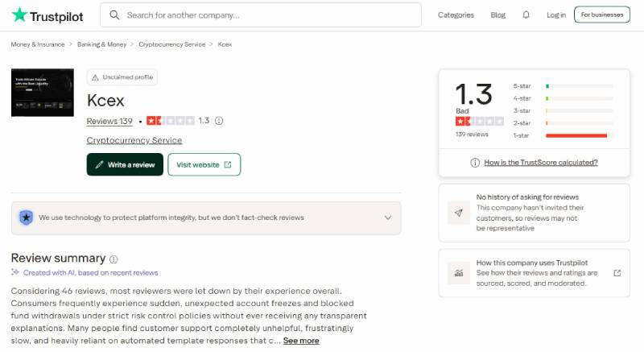Click the shield star integrity icon
This screenshot has width=644, height=352.
[27, 217]
